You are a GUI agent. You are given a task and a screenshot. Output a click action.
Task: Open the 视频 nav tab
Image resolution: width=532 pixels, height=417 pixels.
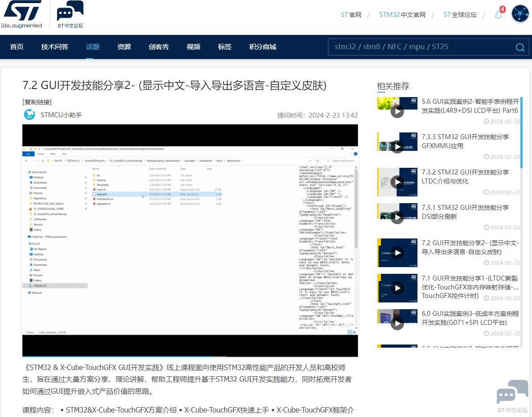click(193, 47)
